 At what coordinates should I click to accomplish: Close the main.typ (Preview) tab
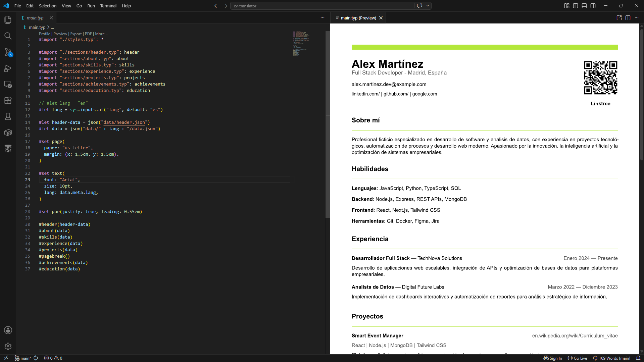point(381,18)
